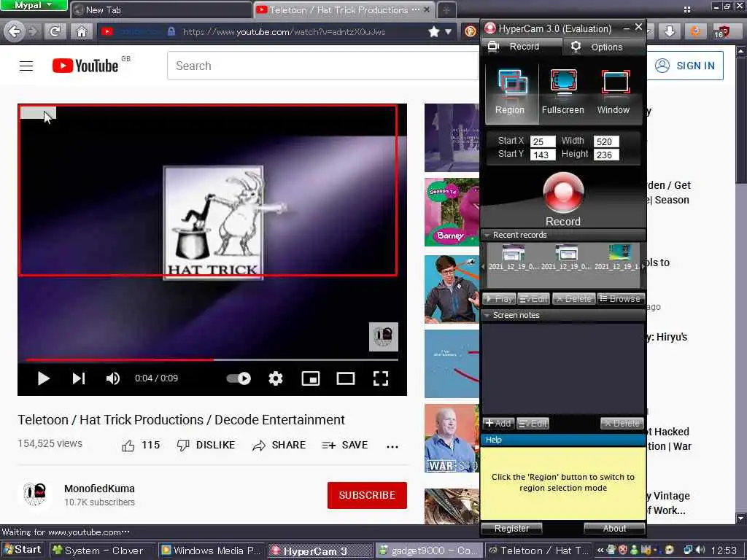
Task: Click SIGN IN on YouTube
Action: click(x=685, y=65)
